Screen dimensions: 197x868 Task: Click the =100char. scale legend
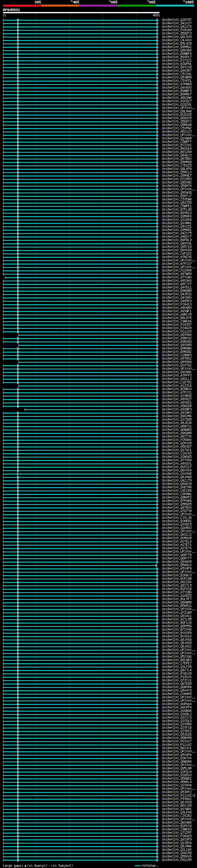coord(147,865)
